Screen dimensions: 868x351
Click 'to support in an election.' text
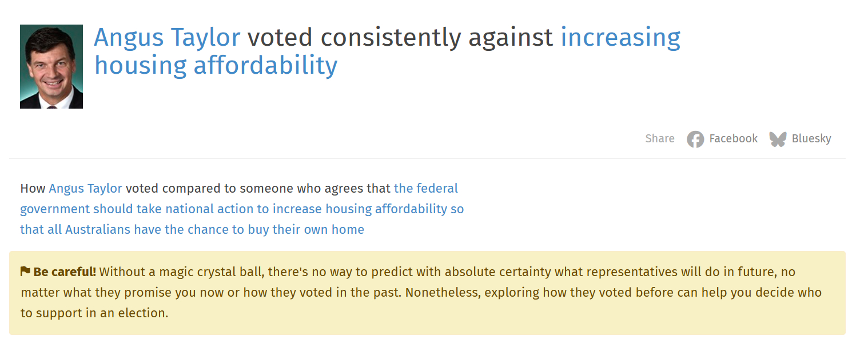tap(95, 313)
